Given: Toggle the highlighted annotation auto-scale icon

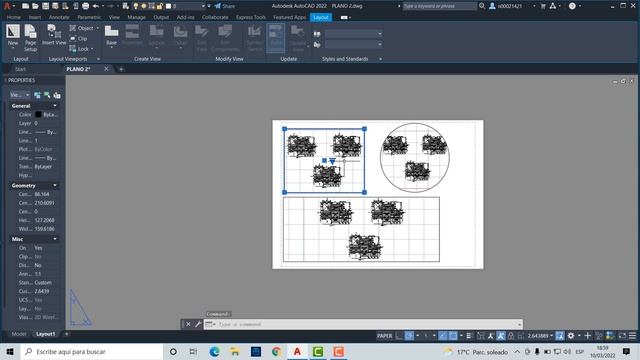Looking at the screenshot, I should pyautogui.click(x=501, y=336).
